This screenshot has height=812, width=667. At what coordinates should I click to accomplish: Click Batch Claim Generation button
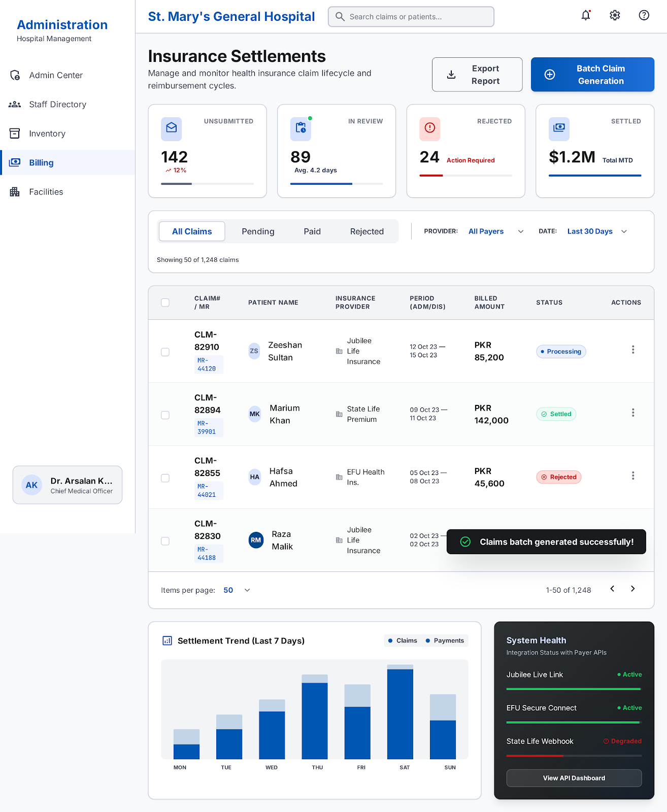click(592, 75)
